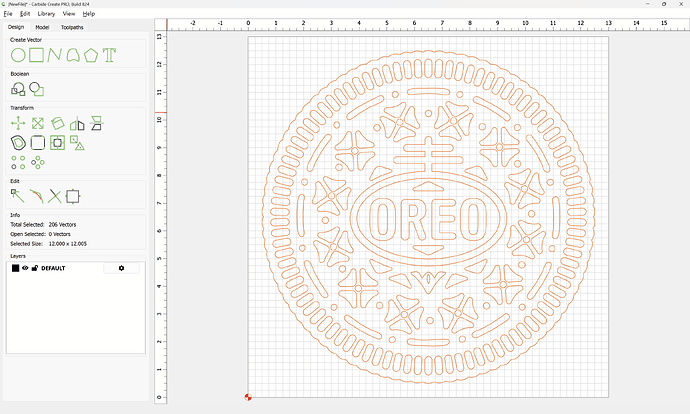Toggle the lock on DEFAULT layer
The height and width of the screenshot is (414, 690).
click(x=35, y=268)
